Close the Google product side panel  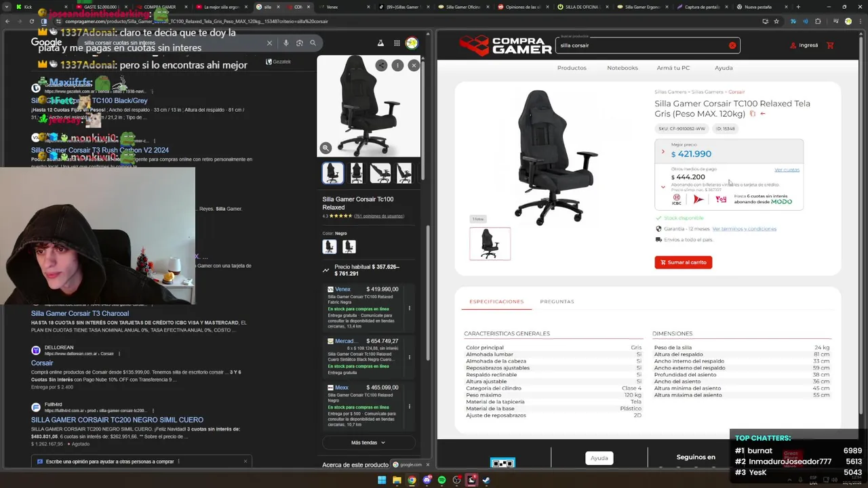click(x=414, y=65)
